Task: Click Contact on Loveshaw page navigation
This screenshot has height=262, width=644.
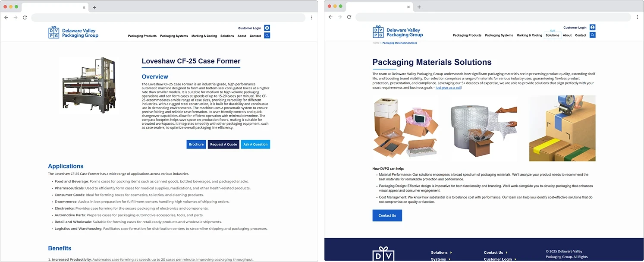Action: click(x=255, y=36)
